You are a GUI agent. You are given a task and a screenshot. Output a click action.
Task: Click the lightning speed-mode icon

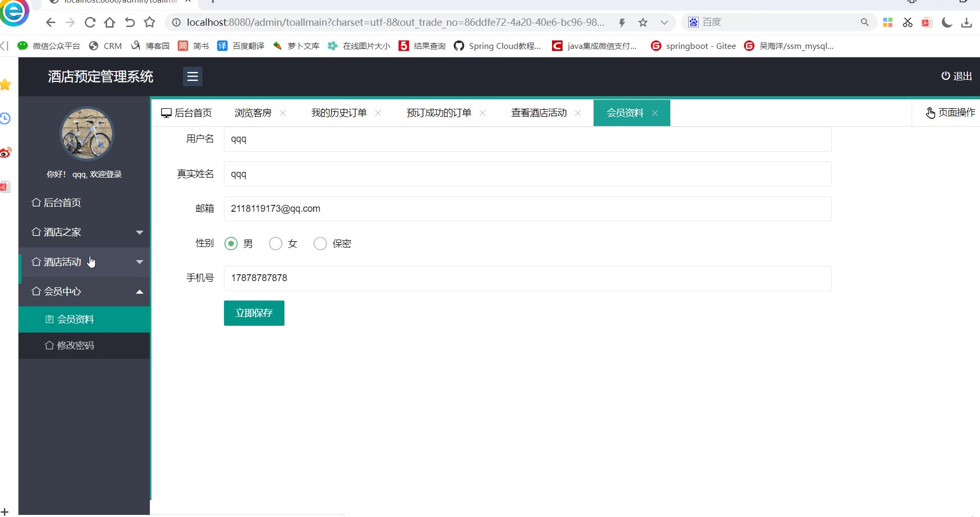[x=622, y=23]
